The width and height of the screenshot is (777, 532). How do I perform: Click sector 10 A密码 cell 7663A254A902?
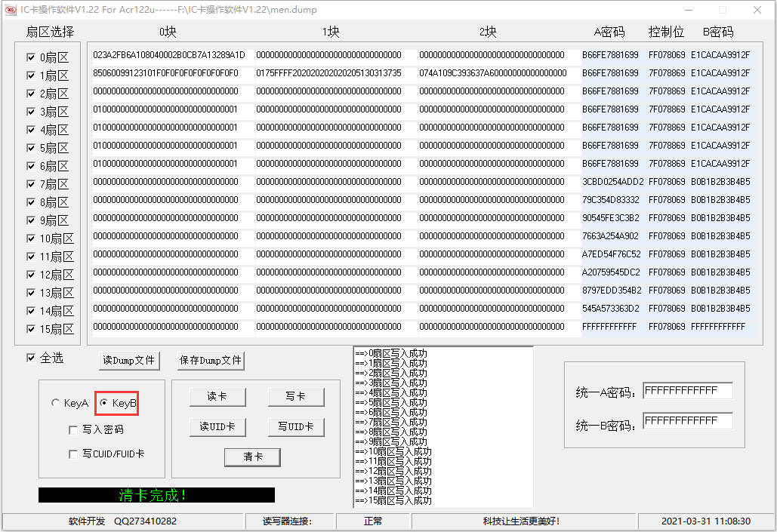click(x=610, y=236)
